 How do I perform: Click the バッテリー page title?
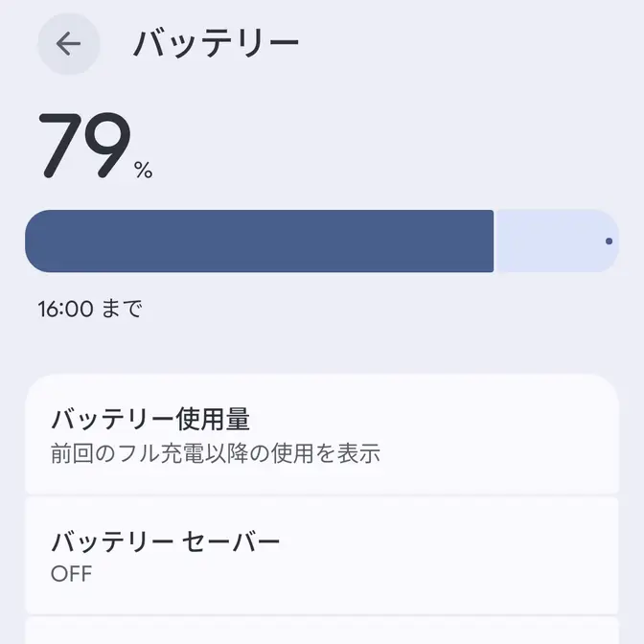(216, 44)
